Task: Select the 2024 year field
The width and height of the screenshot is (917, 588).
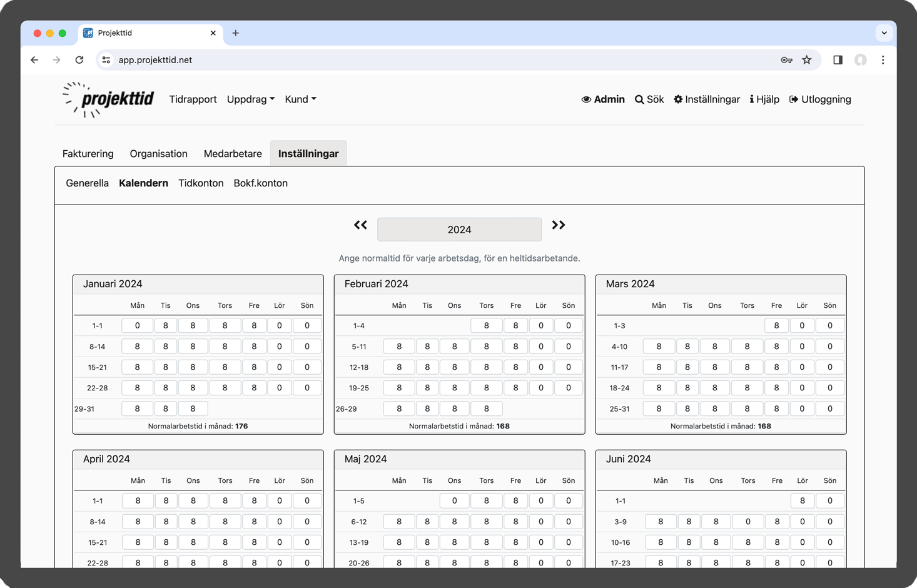Action: pyautogui.click(x=459, y=230)
